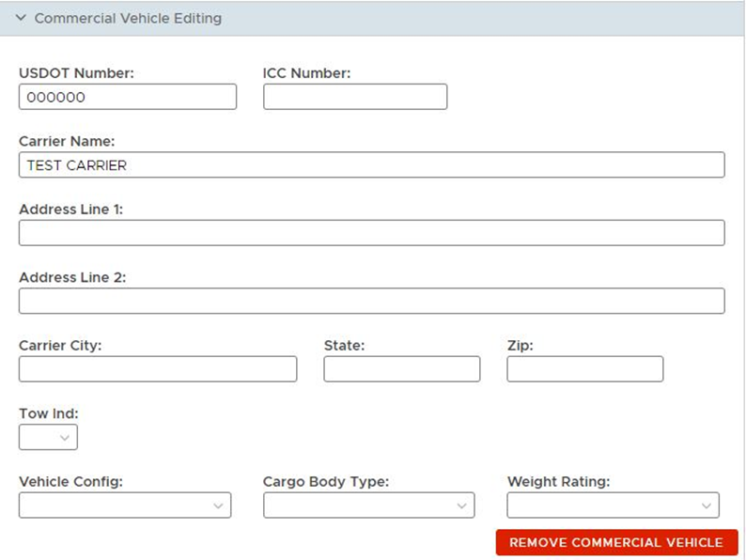Viewport: 746px width, 560px height.
Task: Click into the Carrier City field
Action: pyautogui.click(x=158, y=368)
